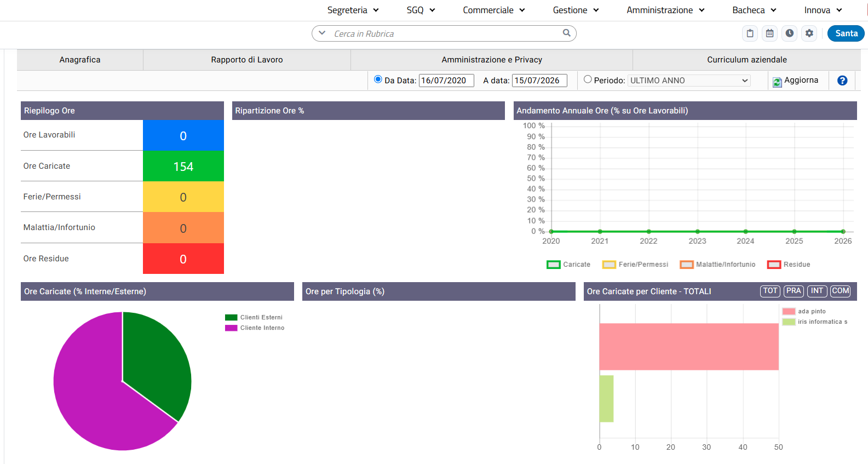The width and height of the screenshot is (868, 464).
Task: Switch to Curriculum aziendale tab
Action: click(x=746, y=60)
